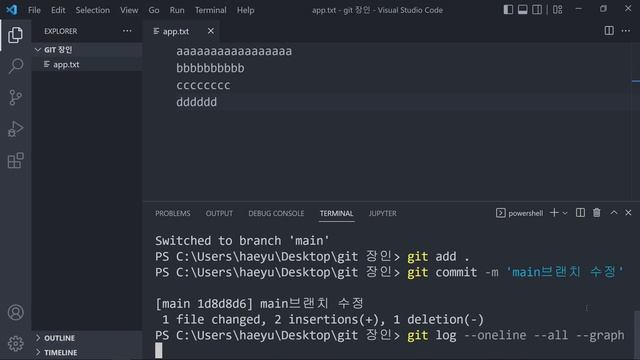640x360 pixels.
Task: Open the Source Control view icon
Action: pos(16,98)
